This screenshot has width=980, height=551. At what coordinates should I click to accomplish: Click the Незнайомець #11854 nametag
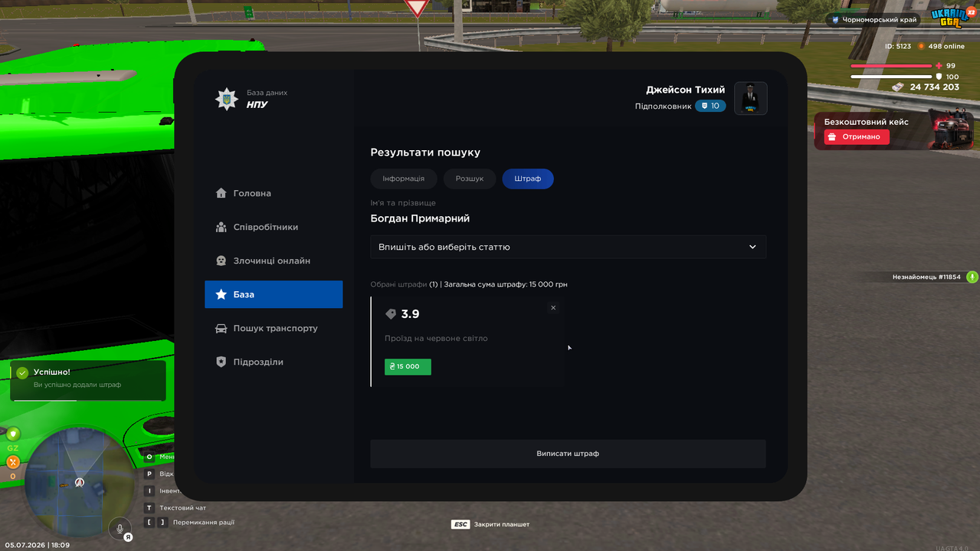click(926, 277)
